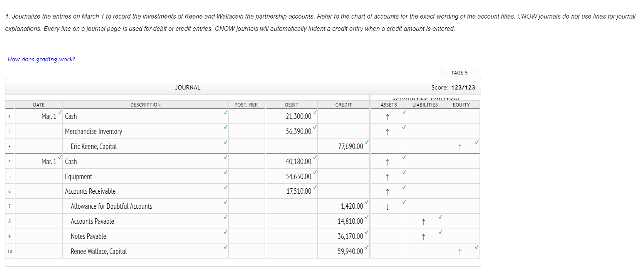Click the CREDIT column header
Image resolution: width=644 pixels, height=267 pixels.
tap(344, 105)
